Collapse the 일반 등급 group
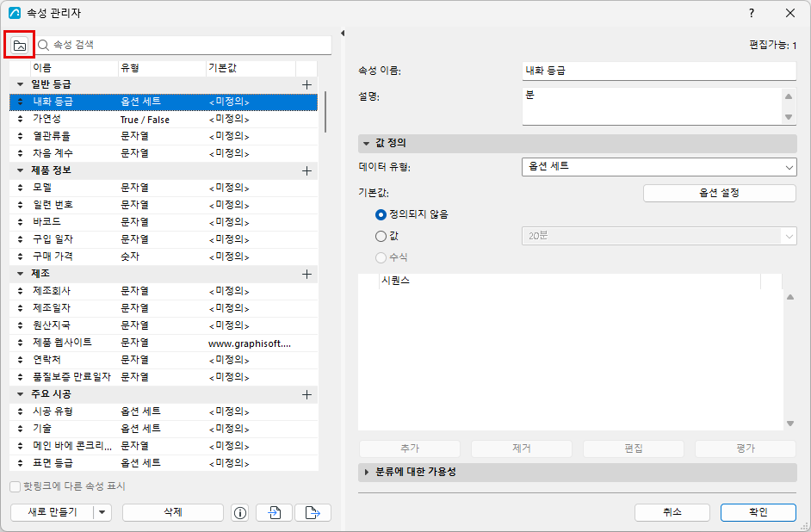Image resolution: width=811 pixels, height=532 pixels. (x=20, y=84)
